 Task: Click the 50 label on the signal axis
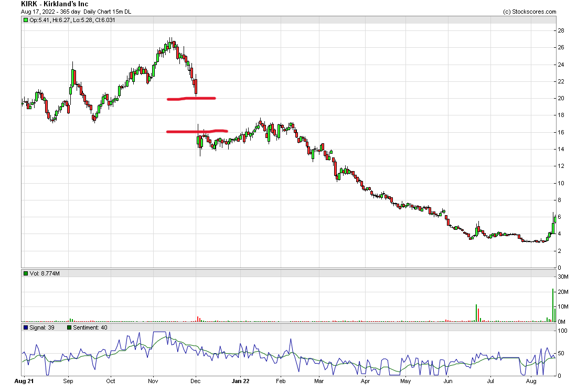pos(561,353)
